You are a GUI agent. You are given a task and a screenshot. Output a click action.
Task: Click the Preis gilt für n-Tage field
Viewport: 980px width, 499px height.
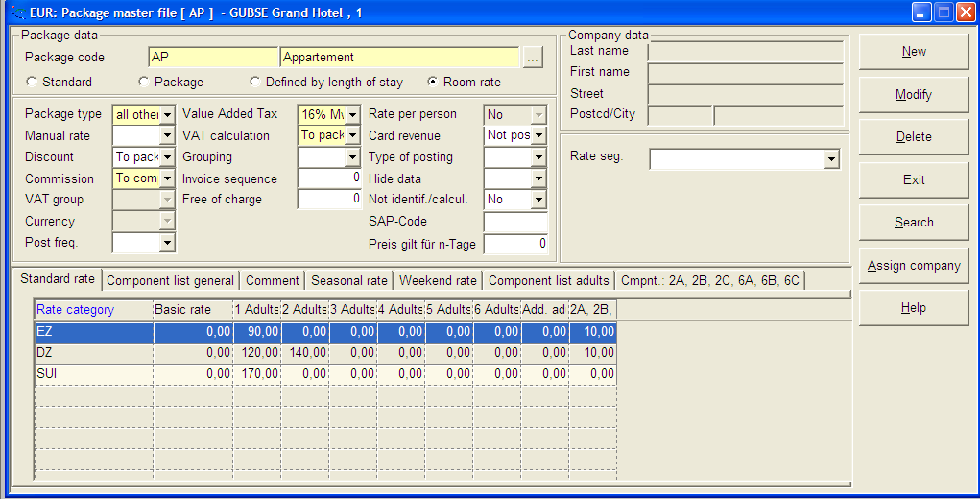tap(515, 244)
